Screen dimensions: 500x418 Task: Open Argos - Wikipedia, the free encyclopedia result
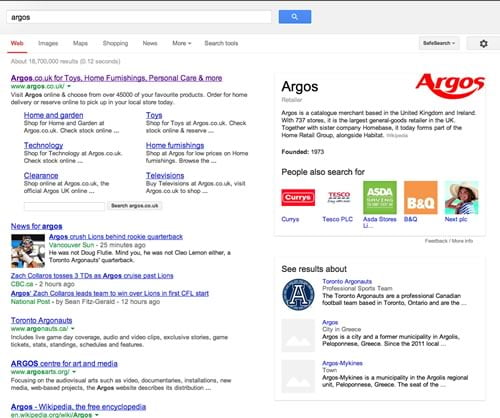click(x=78, y=407)
